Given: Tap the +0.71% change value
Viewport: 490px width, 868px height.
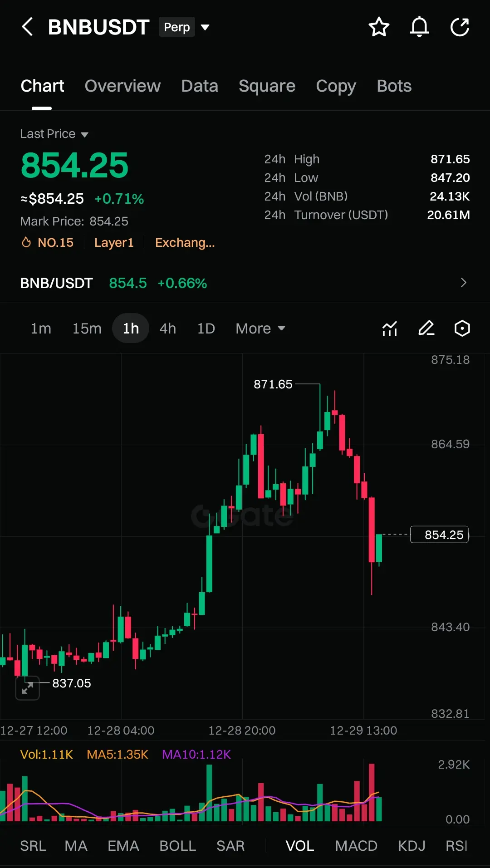Looking at the screenshot, I should [x=119, y=199].
